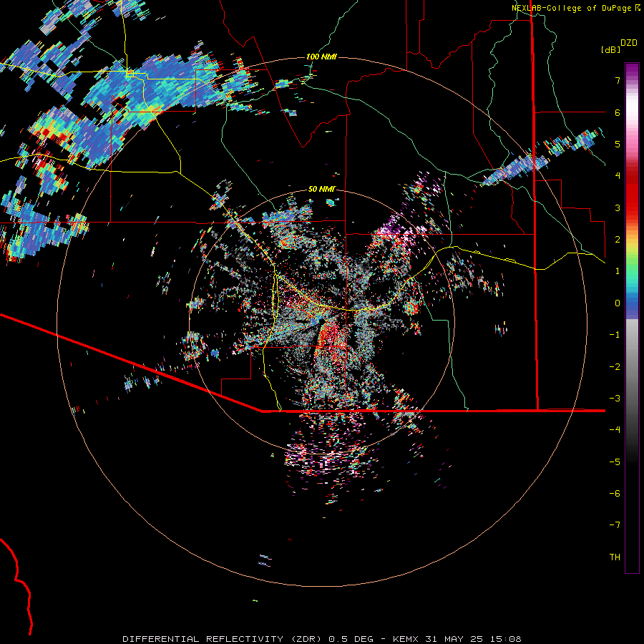
Task: Click the scale value "1" on the legend
Action: 618,271
